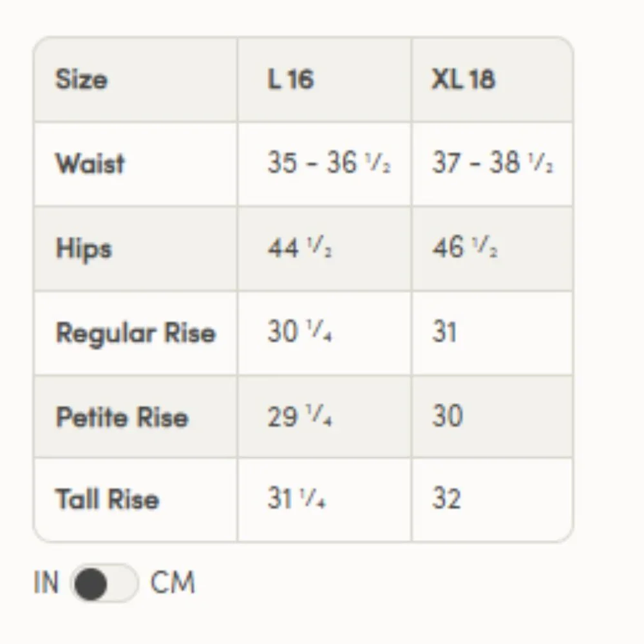
Task: Select the 37 - 38 ½ waist cell
Action: [492, 164]
